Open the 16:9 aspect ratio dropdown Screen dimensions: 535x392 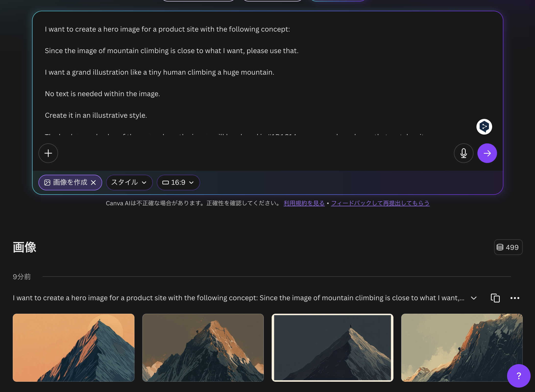pyautogui.click(x=178, y=183)
